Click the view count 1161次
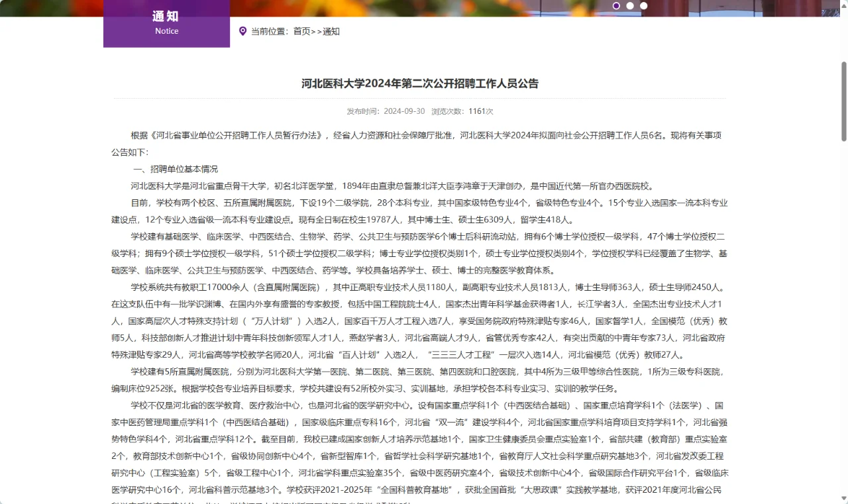 point(481,111)
